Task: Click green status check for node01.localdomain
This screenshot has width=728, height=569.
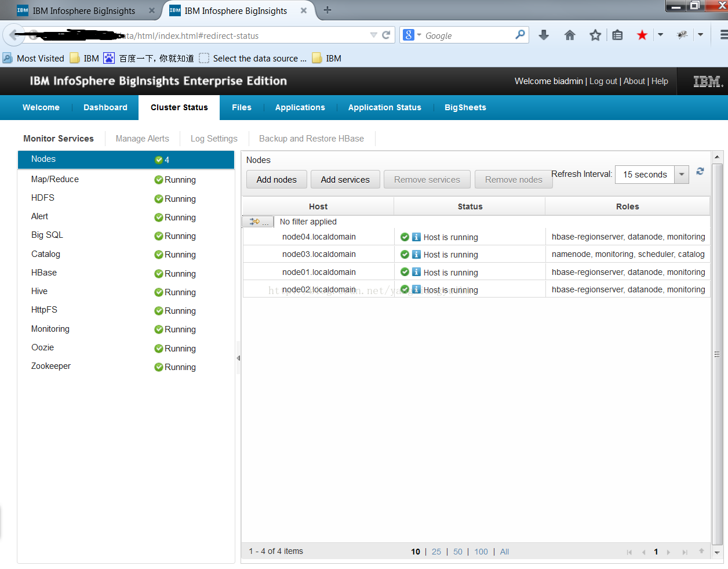Action: pyautogui.click(x=405, y=272)
